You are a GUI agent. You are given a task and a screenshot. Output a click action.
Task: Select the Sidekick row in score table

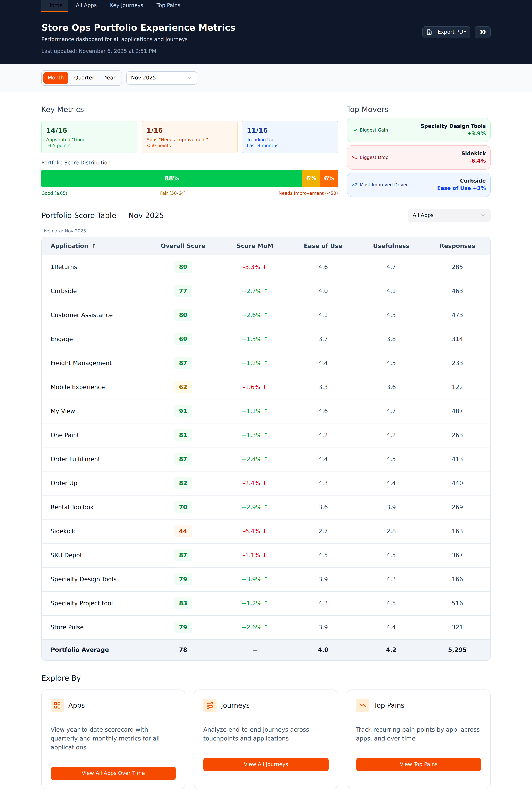pos(266,531)
